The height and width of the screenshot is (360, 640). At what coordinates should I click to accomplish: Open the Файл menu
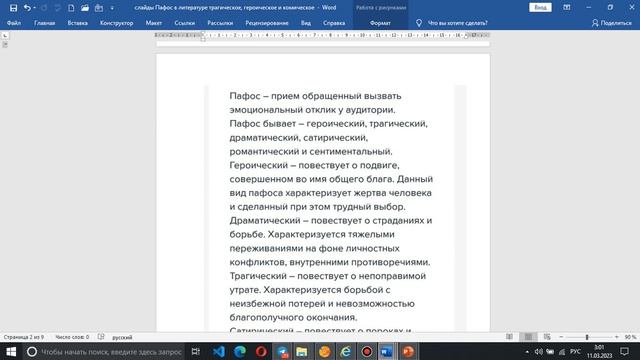coord(13,23)
